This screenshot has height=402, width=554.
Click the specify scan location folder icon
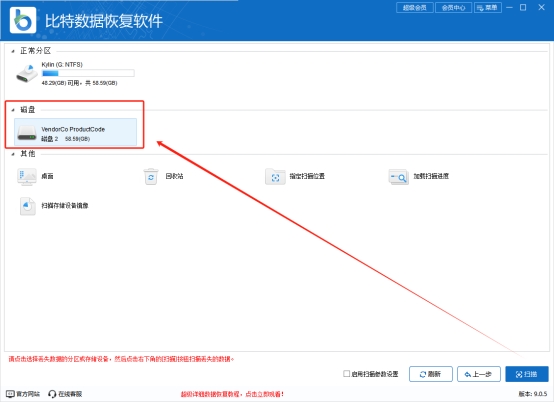pyautogui.click(x=275, y=177)
